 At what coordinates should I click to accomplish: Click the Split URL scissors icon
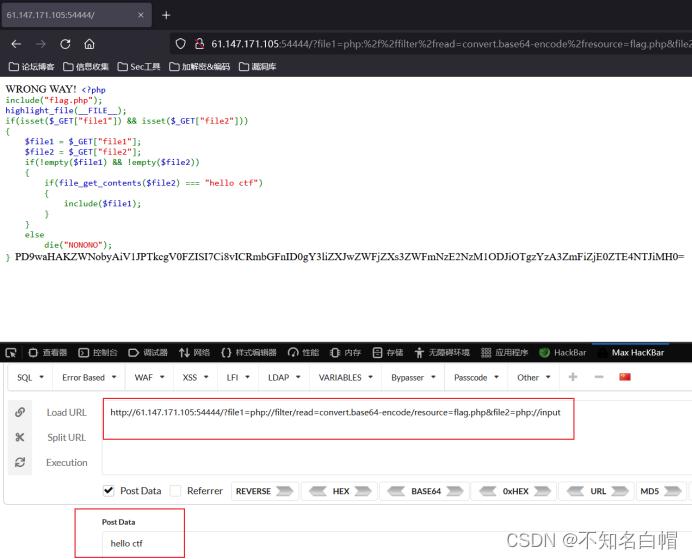click(20, 437)
